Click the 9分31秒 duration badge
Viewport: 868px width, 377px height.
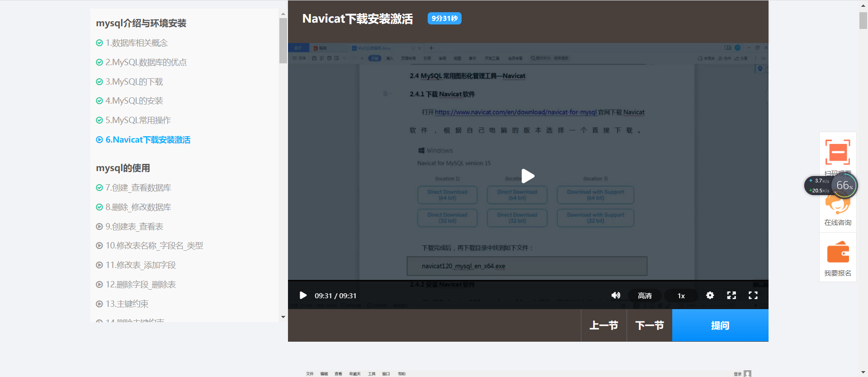[444, 19]
